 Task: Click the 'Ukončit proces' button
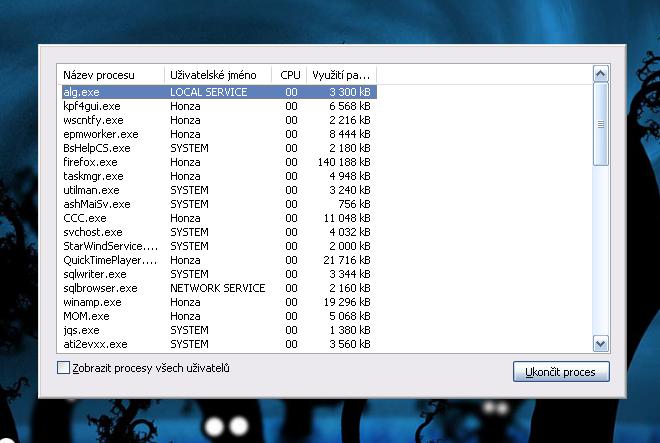coord(560,372)
